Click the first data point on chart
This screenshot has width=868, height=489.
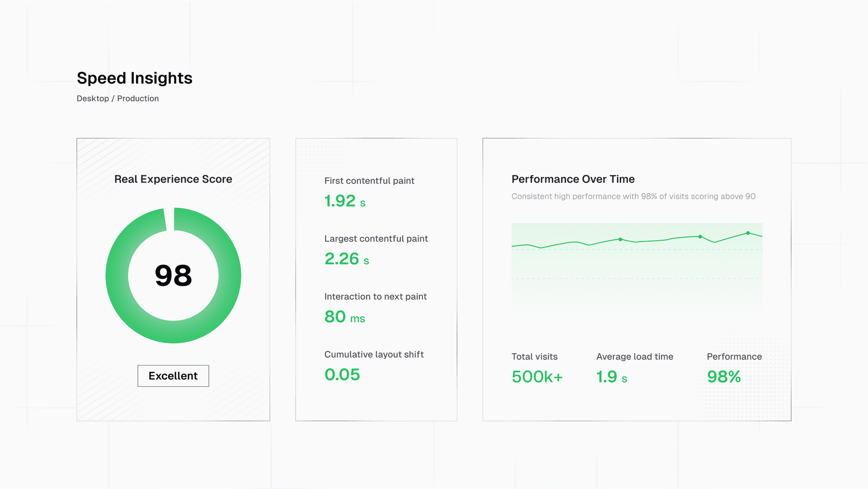620,239
